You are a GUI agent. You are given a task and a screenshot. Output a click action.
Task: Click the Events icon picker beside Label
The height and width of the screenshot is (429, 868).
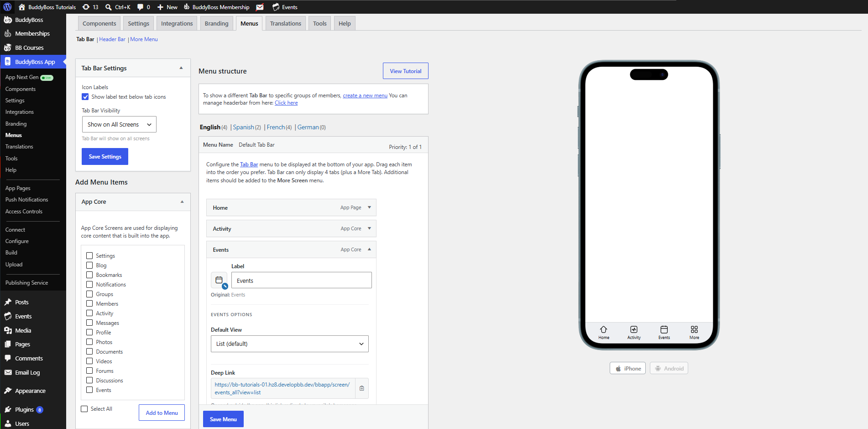coord(219,280)
